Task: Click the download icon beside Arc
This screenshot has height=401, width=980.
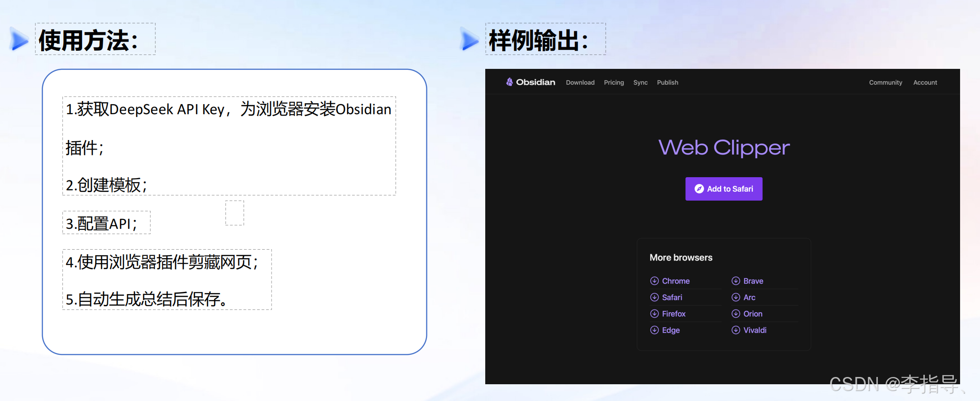Action: tap(736, 297)
